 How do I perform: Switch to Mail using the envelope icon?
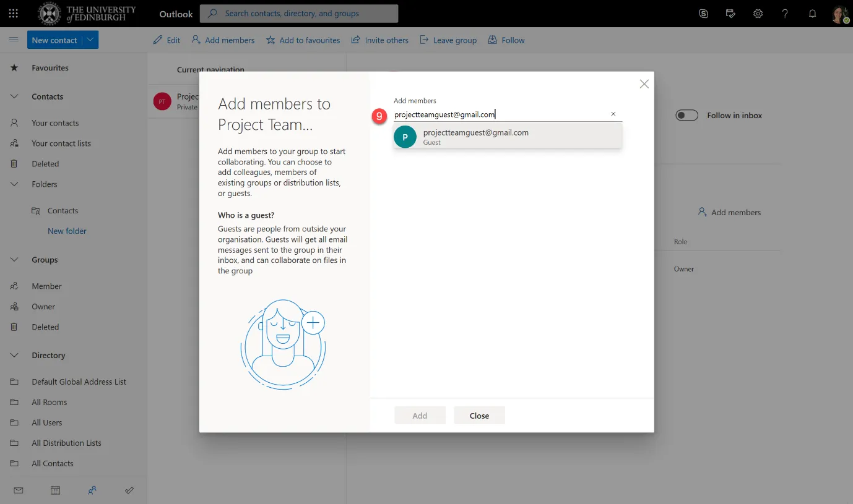[18, 490]
